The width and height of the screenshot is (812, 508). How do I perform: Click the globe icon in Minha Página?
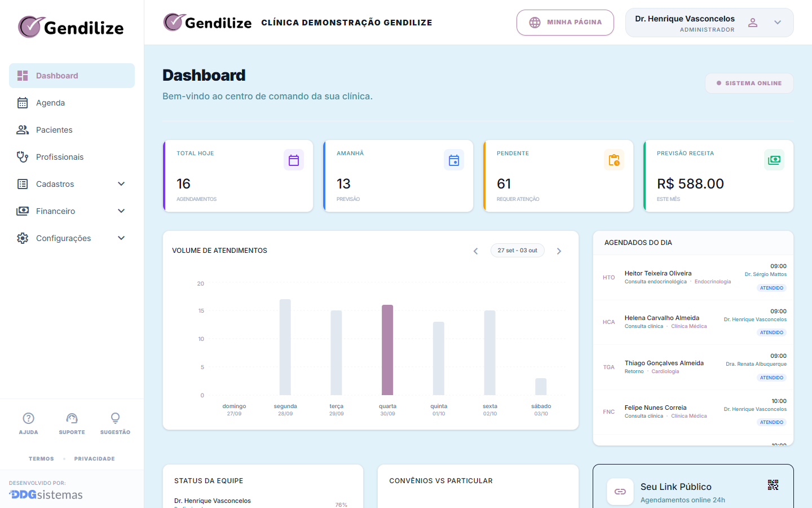(535, 23)
